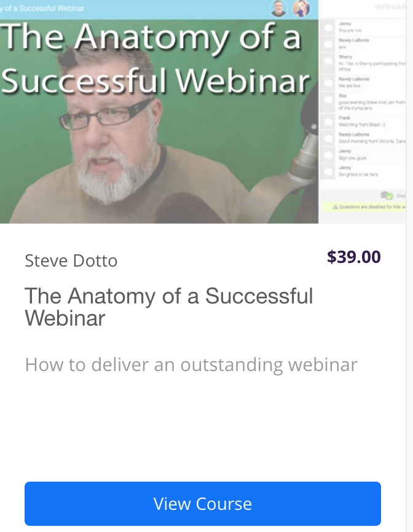
Task: Click the $39.00 price label
Action: click(353, 257)
